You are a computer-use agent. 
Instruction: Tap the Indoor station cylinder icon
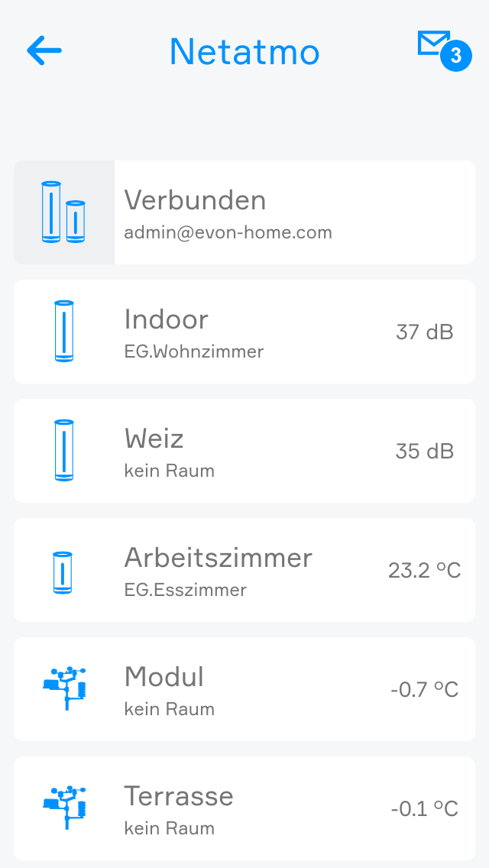tap(64, 331)
